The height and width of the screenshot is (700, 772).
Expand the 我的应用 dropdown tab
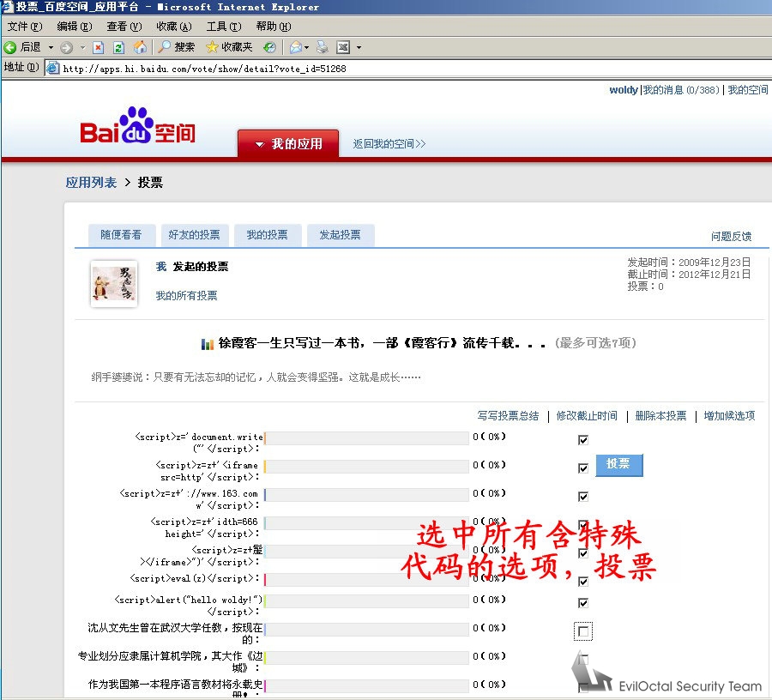[288, 144]
